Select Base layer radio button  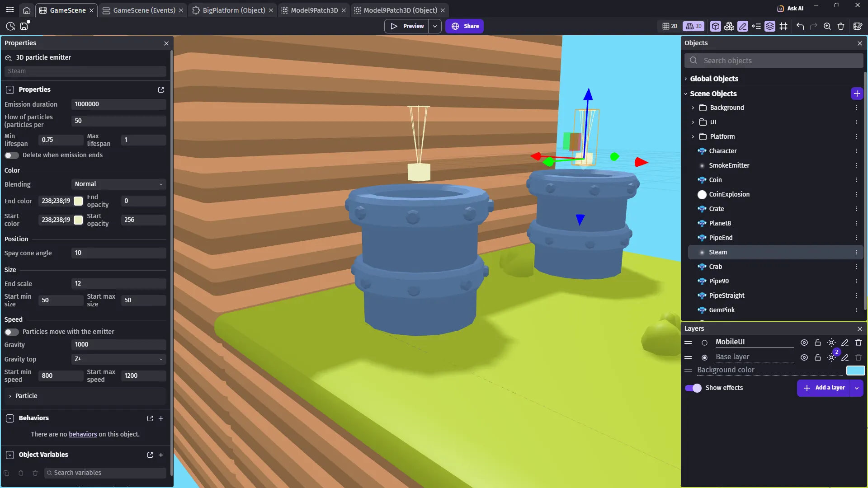(704, 357)
